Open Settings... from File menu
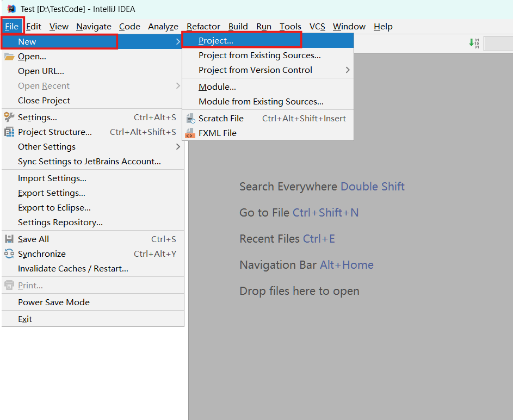Image resolution: width=513 pixels, height=420 pixels. click(92, 117)
